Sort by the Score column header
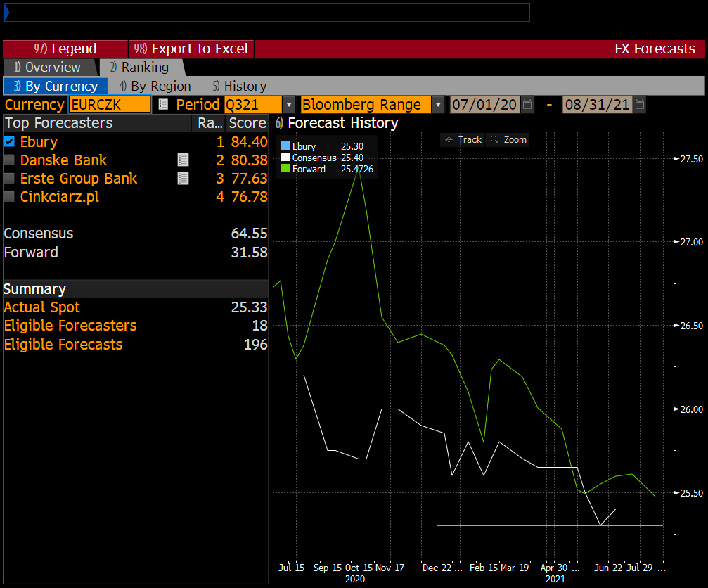The width and height of the screenshot is (708, 588). 247,123
